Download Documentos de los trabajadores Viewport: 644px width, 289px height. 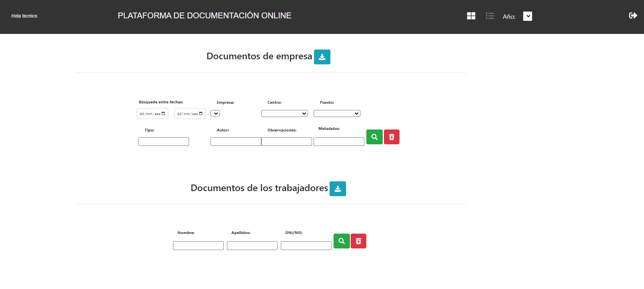338,189
